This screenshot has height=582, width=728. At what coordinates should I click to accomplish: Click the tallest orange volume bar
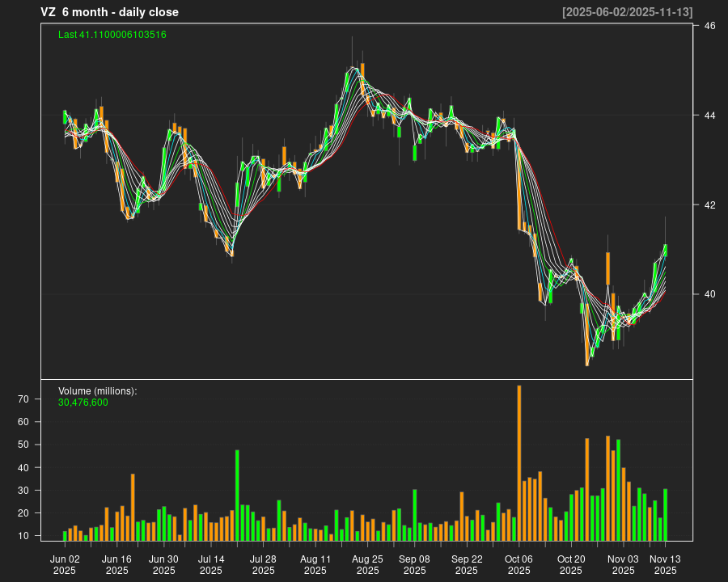tap(519, 462)
